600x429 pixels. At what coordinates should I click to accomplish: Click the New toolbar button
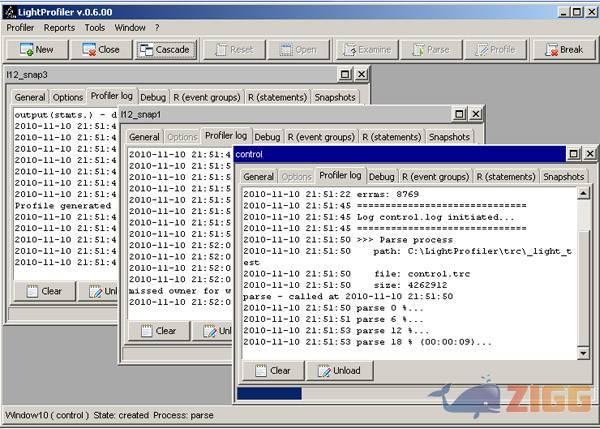pos(35,49)
